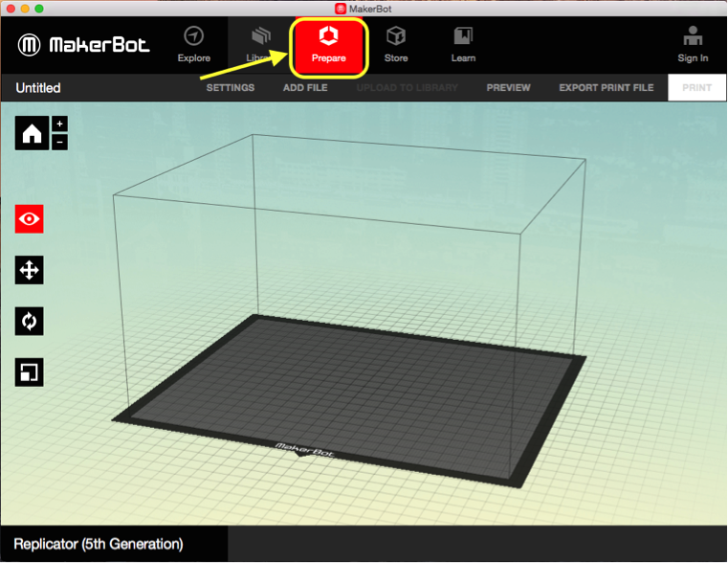The height and width of the screenshot is (563, 728).
Task: Select the Scale tool icon
Action: tap(30, 372)
